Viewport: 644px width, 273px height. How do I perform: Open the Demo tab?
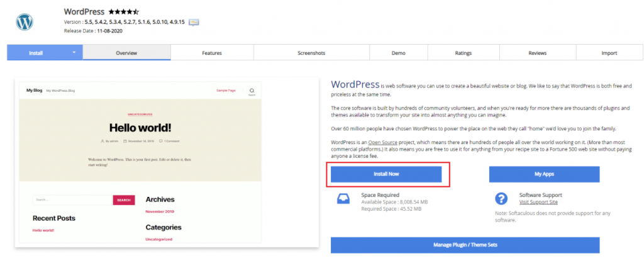click(398, 53)
